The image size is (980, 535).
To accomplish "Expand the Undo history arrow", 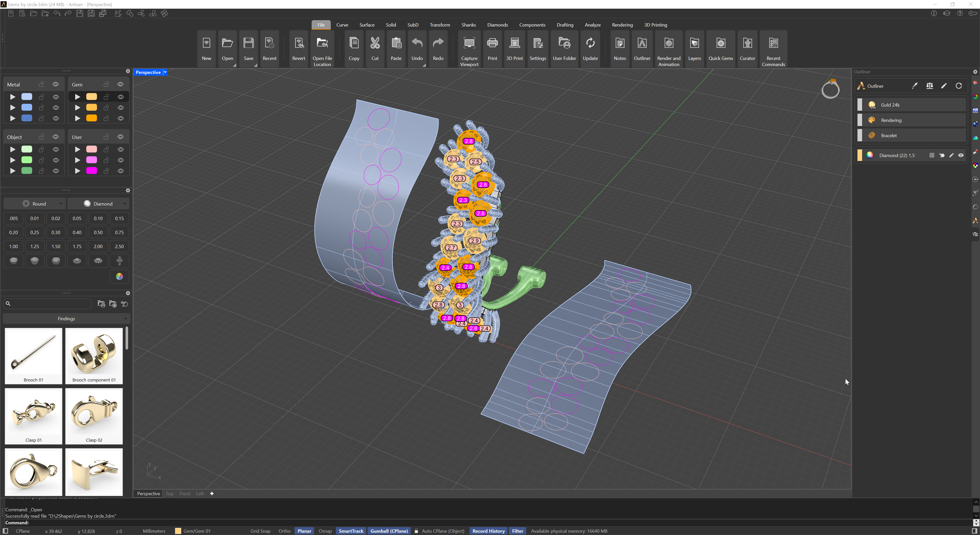I will [x=424, y=65].
